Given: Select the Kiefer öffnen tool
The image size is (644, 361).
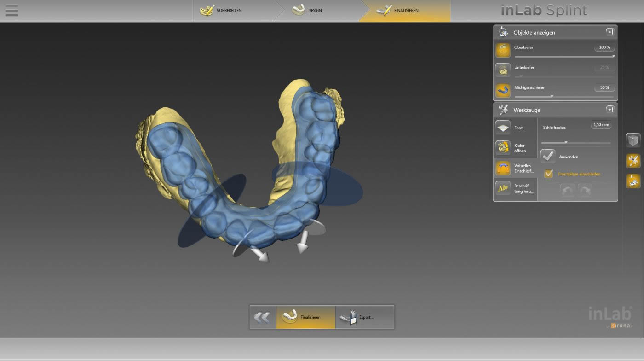Looking at the screenshot, I should pos(516,148).
